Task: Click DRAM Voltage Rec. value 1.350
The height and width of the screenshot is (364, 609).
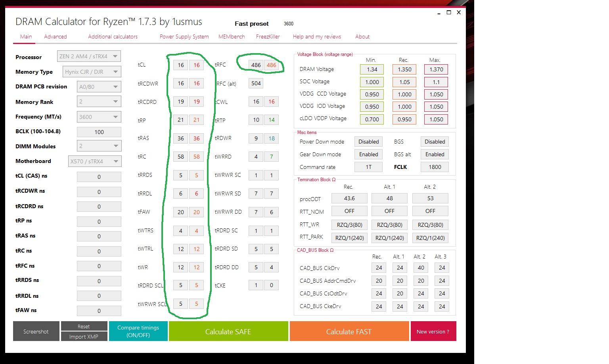Action: pos(404,69)
